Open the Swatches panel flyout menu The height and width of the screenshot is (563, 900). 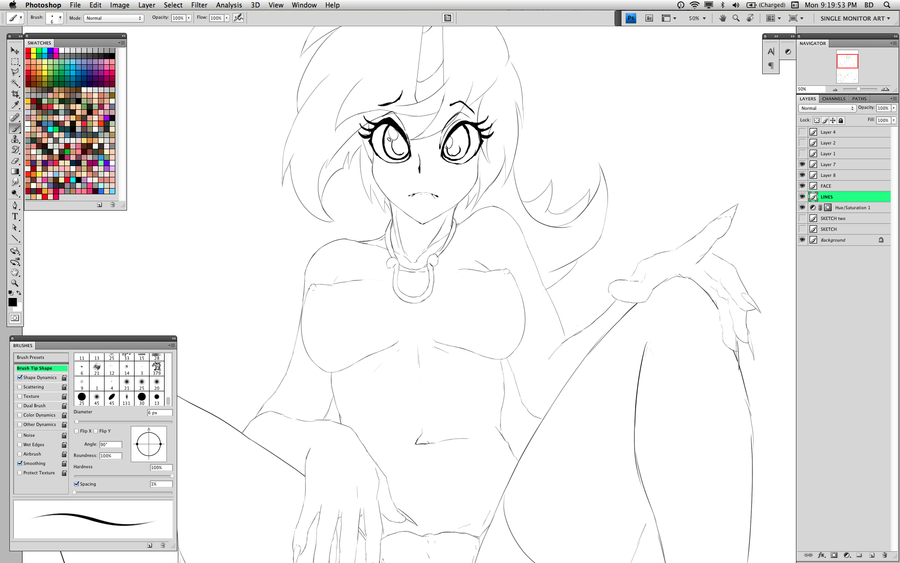(121, 43)
